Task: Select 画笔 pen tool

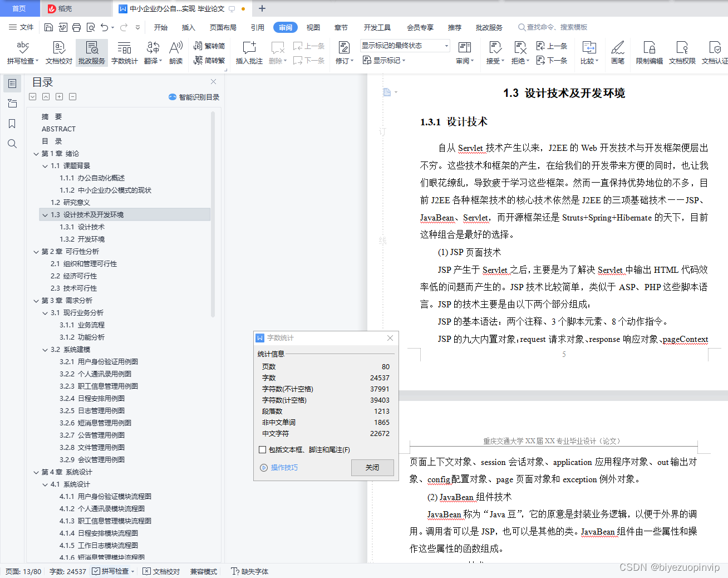Action: pyautogui.click(x=617, y=53)
